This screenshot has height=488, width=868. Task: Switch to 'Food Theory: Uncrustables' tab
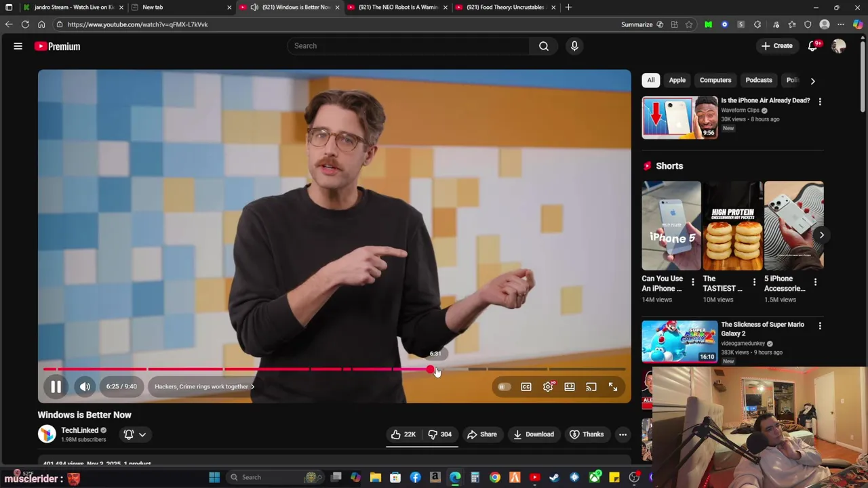pyautogui.click(x=505, y=7)
